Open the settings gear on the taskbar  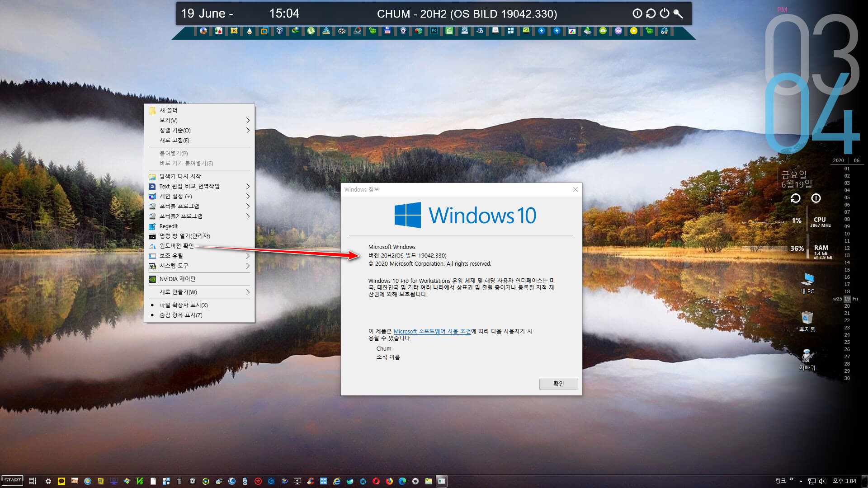coord(48,481)
